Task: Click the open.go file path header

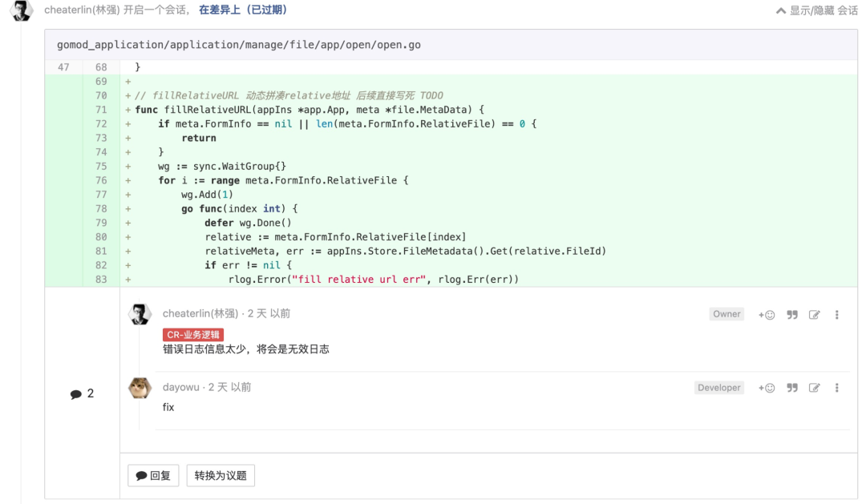Action: point(239,45)
